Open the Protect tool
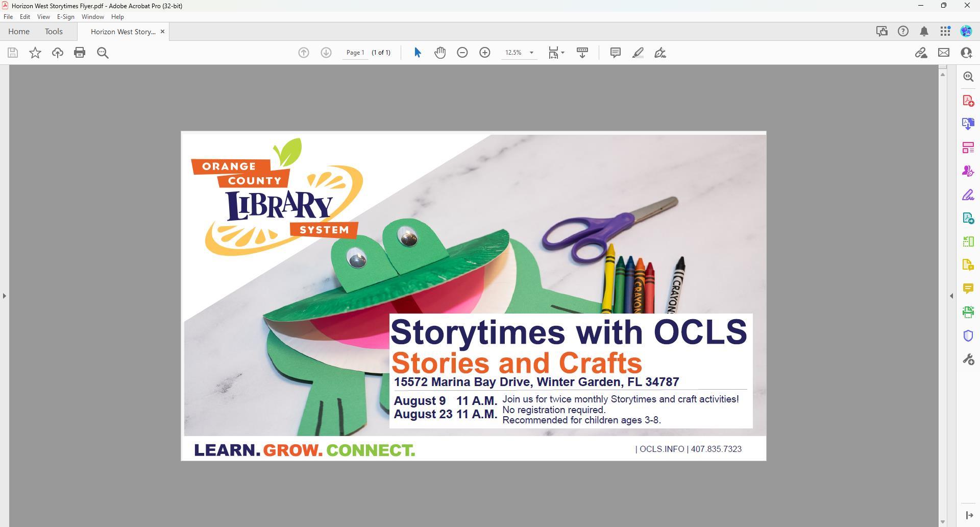The width and height of the screenshot is (980, 527). pyautogui.click(x=968, y=336)
